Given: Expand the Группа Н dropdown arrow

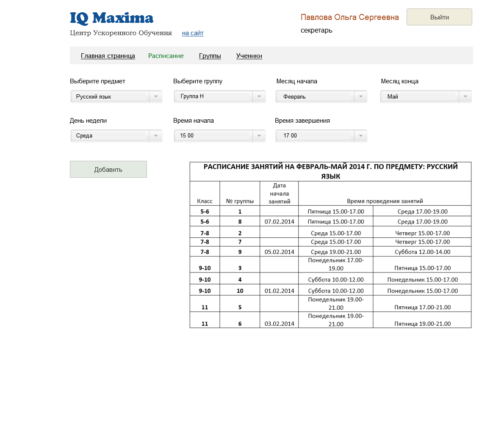Looking at the screenshot, I should 259,96.
